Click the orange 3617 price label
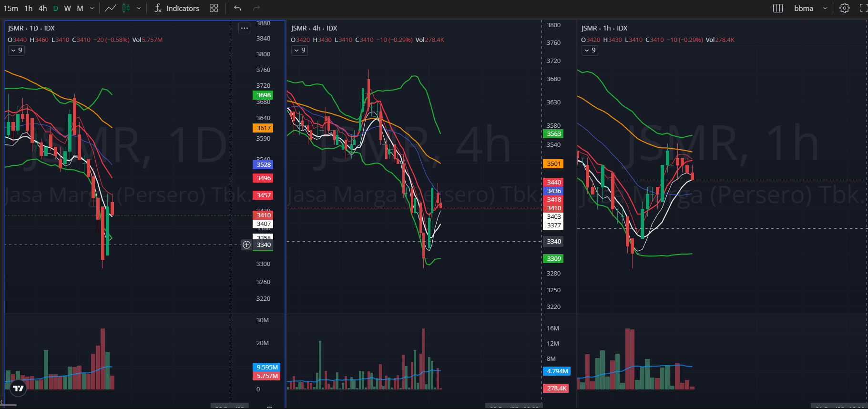The height and width of the screenshot is (409, 868). (x=263, y=128)
